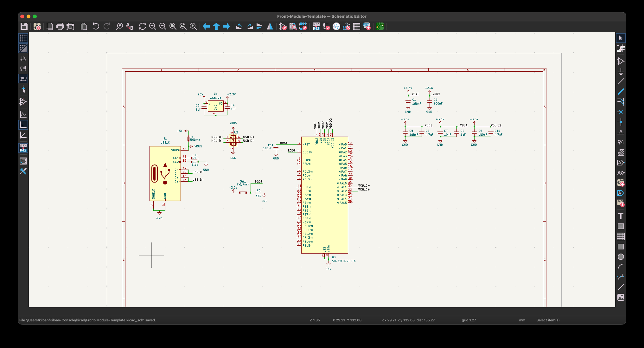The height and width of the screenshot is (348, 644).
Task: Enable millimeters unit toggle
Action: (23, 78)
